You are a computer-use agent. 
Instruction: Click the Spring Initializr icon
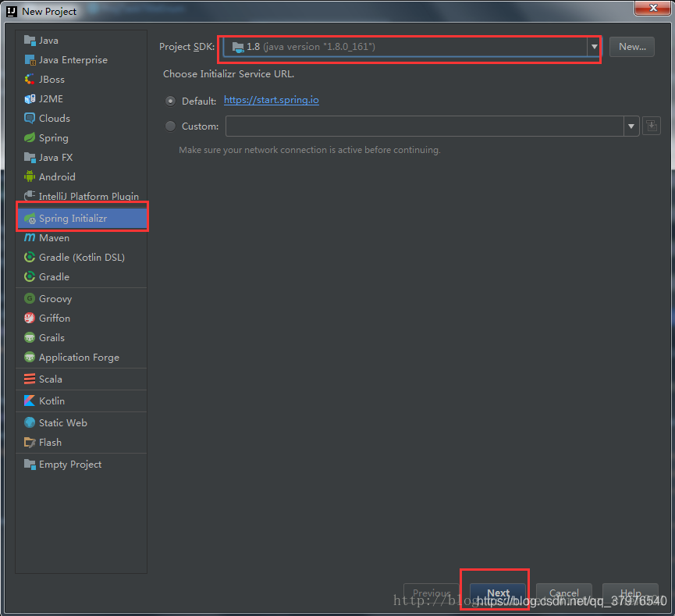(30, 219)
